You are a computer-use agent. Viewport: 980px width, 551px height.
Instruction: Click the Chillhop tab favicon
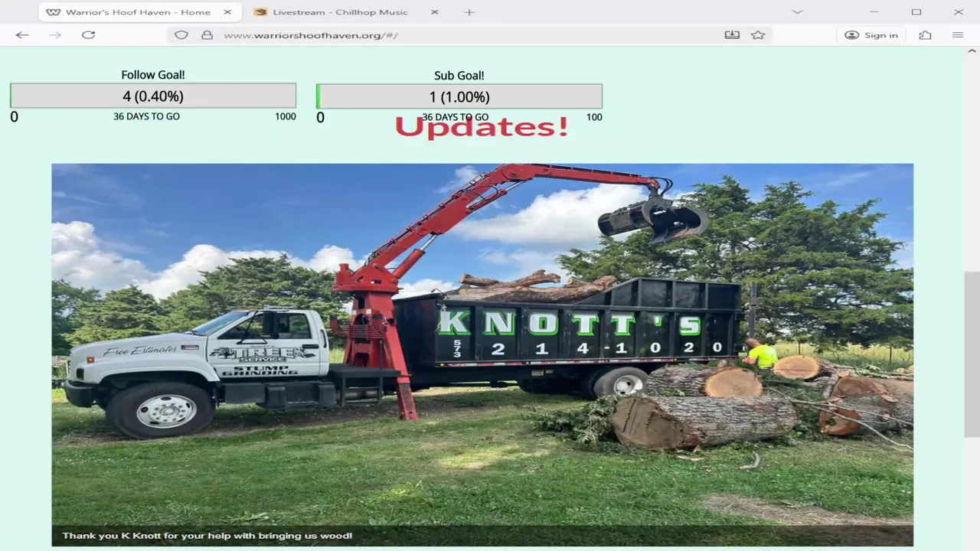tap(260, 12)
